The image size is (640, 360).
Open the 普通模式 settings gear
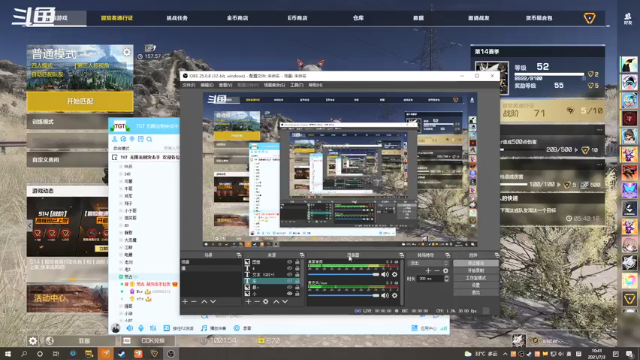pyautogui.click(x=127, y=53)
